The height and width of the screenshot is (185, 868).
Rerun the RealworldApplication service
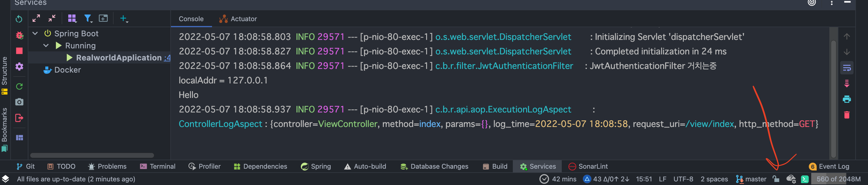click(x=19, y=19)
